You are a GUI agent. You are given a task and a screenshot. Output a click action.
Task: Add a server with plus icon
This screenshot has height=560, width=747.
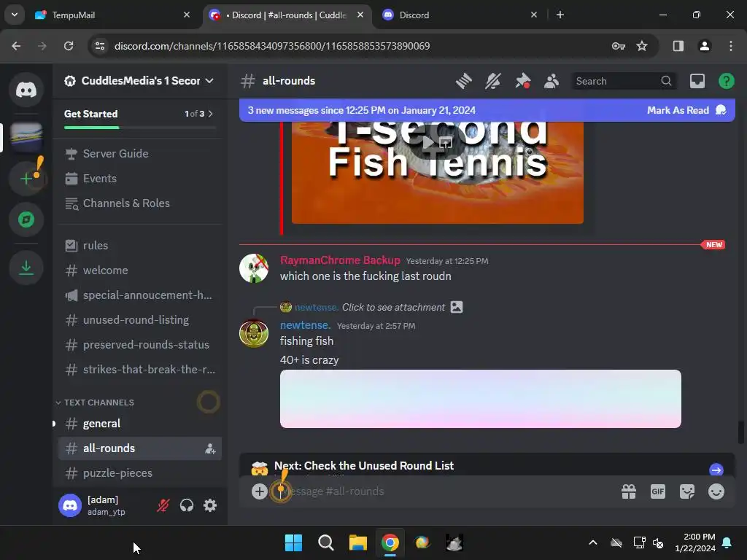(26, 179)
